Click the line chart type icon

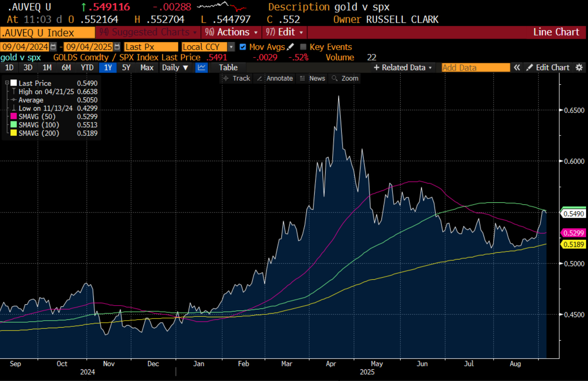pos(201,67)
